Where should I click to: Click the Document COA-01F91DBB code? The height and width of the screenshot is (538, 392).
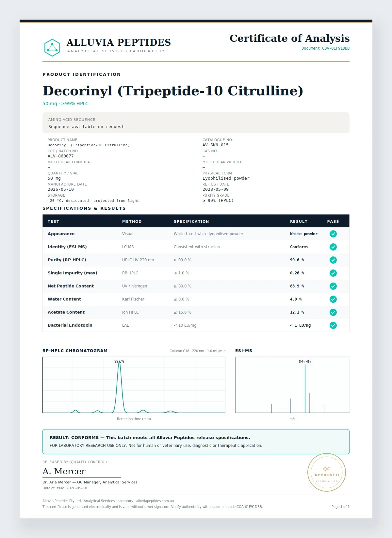(325, 48)
